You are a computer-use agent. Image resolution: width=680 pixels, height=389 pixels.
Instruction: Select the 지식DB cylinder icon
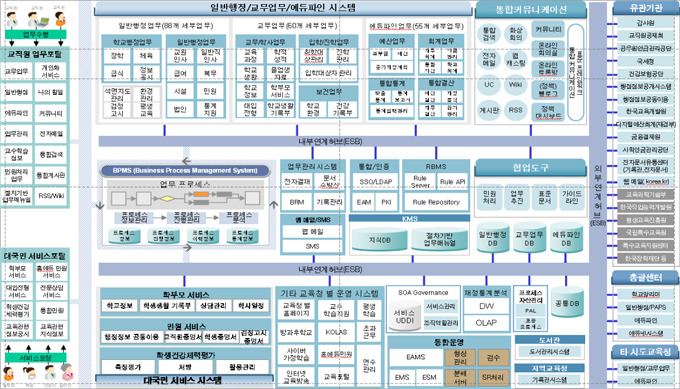point(379,240)
